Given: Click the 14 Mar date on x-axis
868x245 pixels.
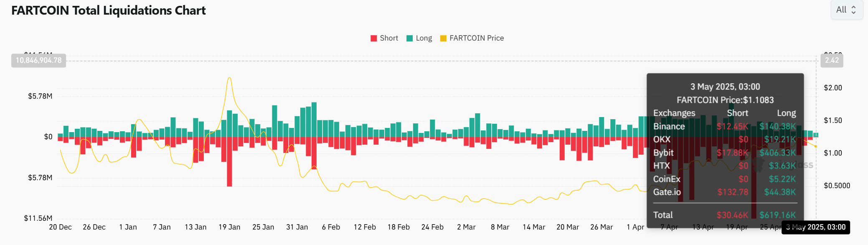Looking at the screenshot, I should 534,227.
